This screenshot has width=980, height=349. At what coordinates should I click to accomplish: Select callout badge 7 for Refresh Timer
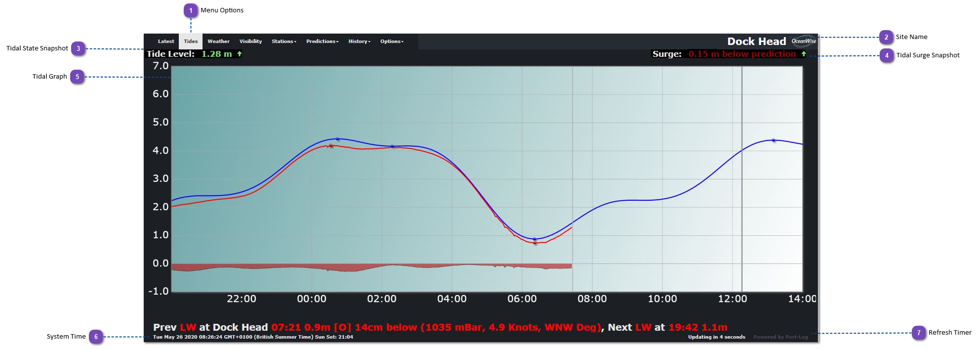[918, 333]
